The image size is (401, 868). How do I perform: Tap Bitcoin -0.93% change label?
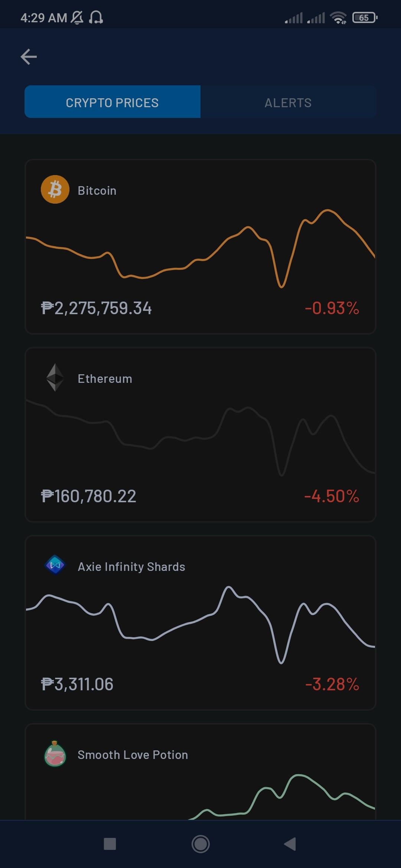click(332, 308)
